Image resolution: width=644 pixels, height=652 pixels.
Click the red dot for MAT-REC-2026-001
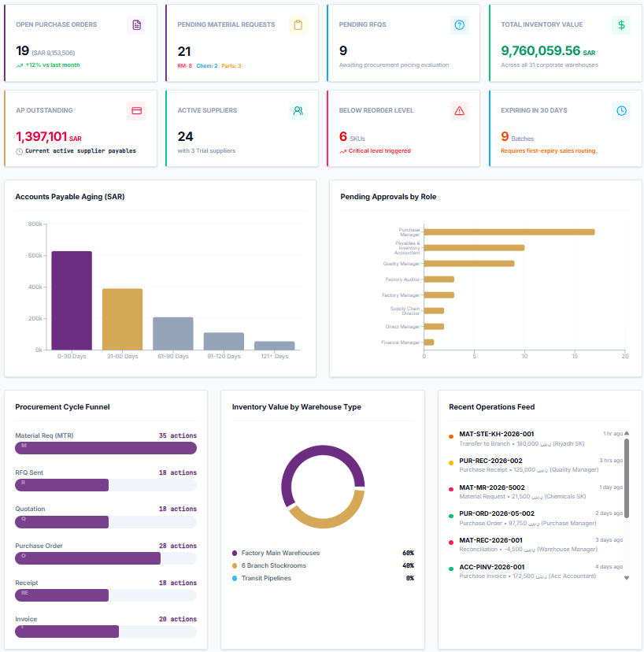click(x=451, y=543)
